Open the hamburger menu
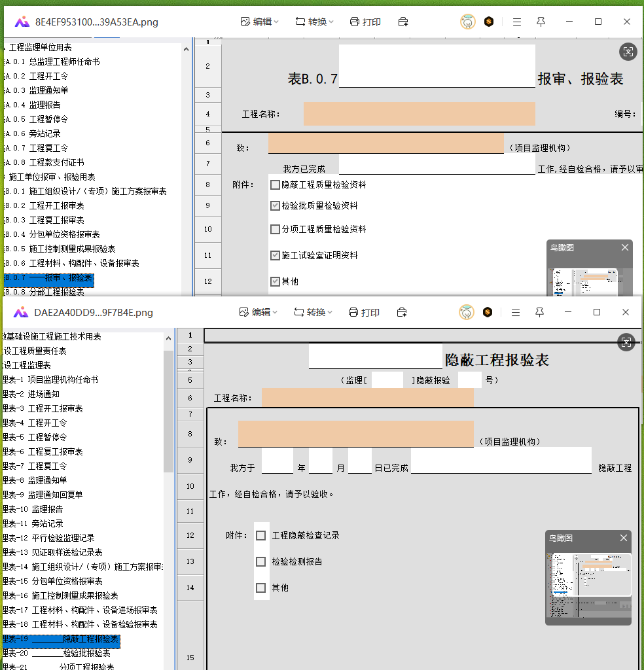644x670 pixels. coord(516,21)
